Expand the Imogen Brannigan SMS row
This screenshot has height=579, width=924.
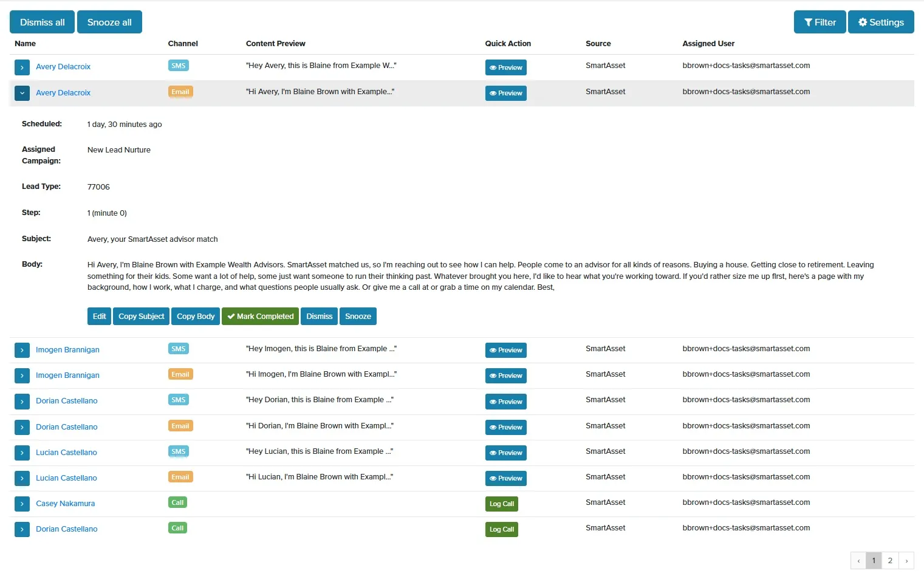22,350
